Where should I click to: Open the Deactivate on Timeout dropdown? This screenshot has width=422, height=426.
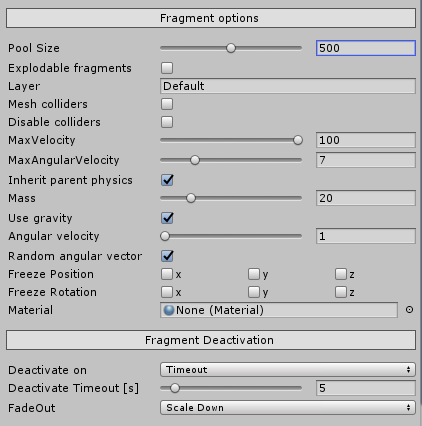tap(288, 370)
